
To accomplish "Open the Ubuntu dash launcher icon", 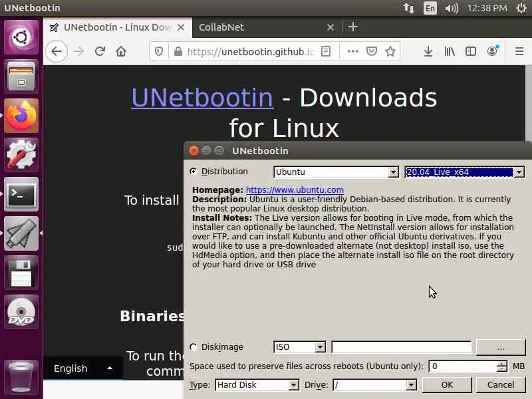I will click(x=21, y=37).
